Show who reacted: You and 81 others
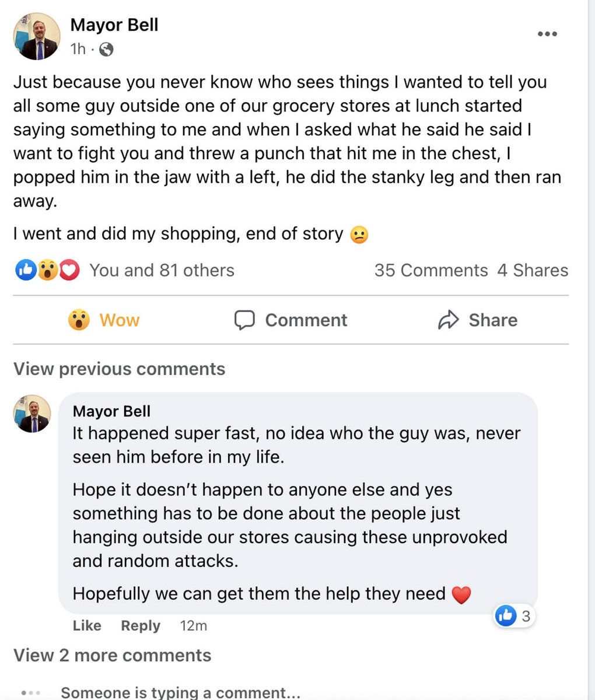 click(162, 271)
